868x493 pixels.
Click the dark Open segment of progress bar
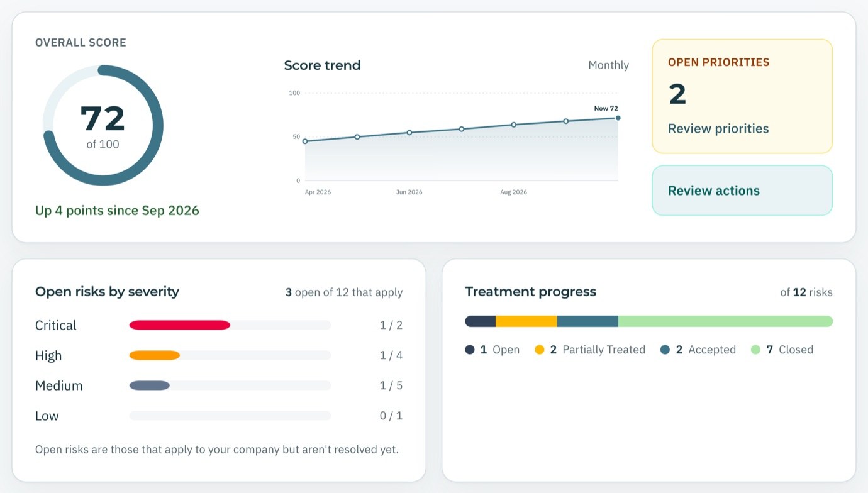[x=481, y=321]
